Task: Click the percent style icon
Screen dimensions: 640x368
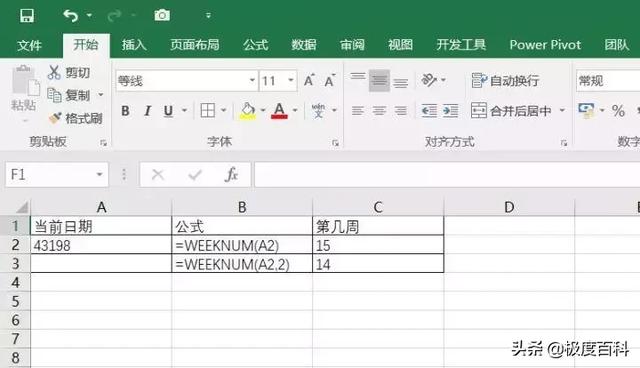Action: (618, 111)
